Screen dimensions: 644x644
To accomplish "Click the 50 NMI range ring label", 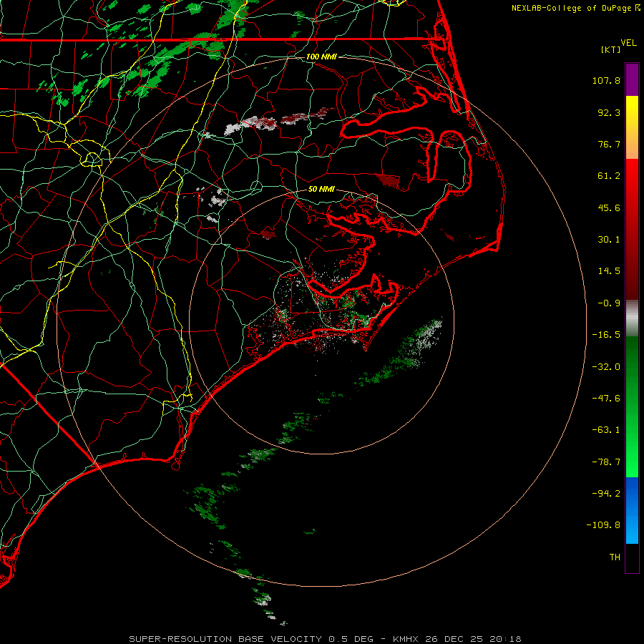I will (x=321, y=190).
